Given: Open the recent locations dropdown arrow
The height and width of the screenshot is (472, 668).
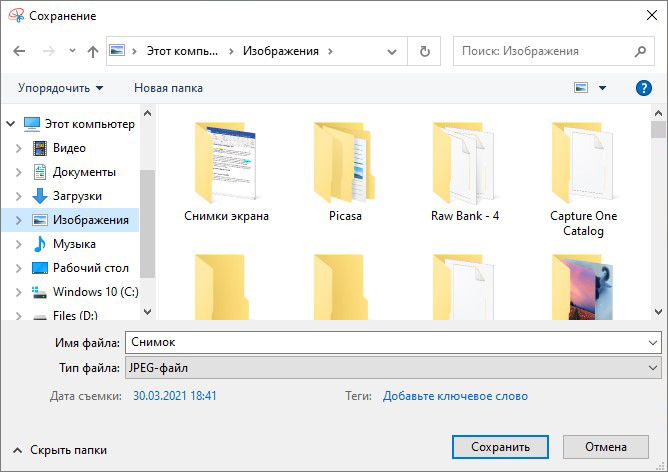Looking at the screenshot, I should click(72, 51).
